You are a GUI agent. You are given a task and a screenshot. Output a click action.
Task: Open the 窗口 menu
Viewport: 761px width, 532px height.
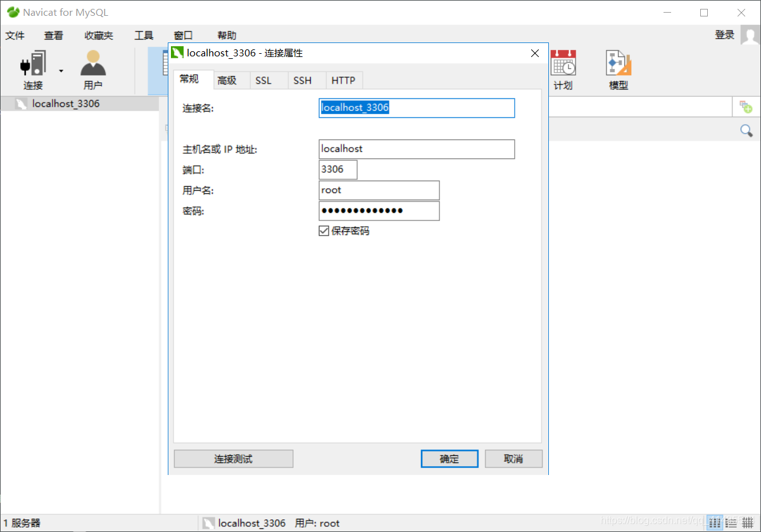pyautogui.click(x=183, y=35)
